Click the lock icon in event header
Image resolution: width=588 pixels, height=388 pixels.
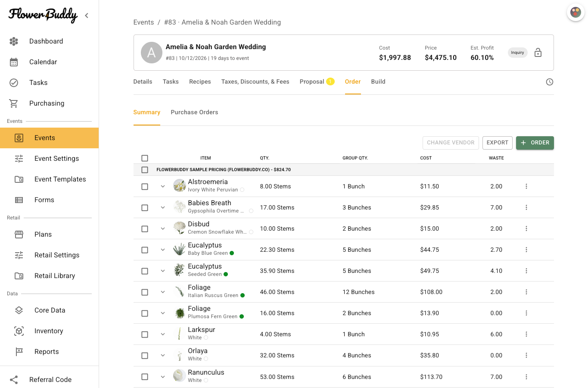538,53
